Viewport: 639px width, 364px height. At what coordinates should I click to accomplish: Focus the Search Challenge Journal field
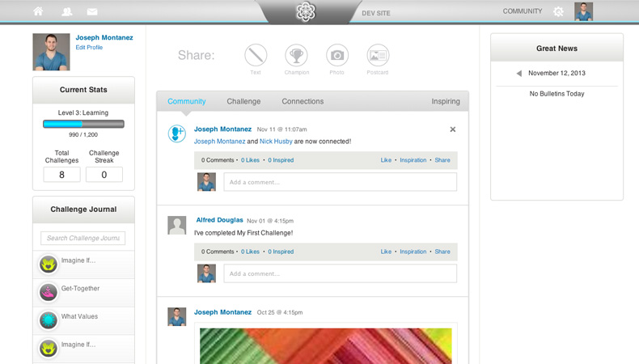(x=83, y=238)
